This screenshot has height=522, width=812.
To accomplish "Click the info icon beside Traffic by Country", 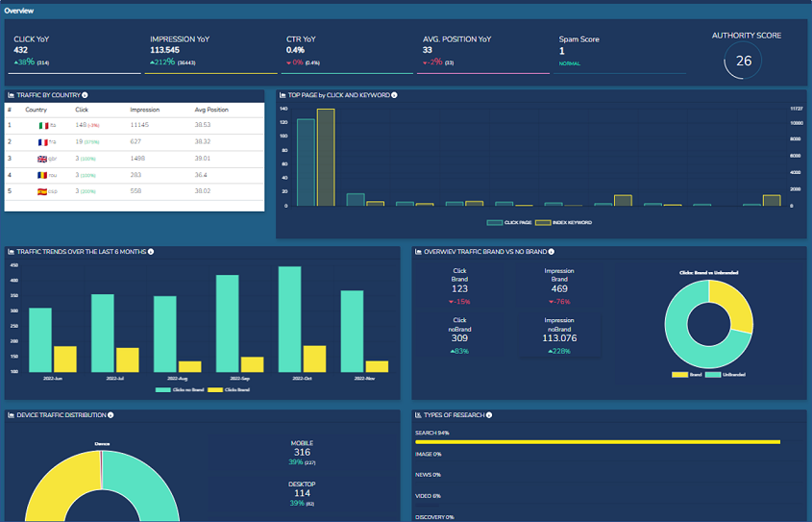I will point(85,95).
